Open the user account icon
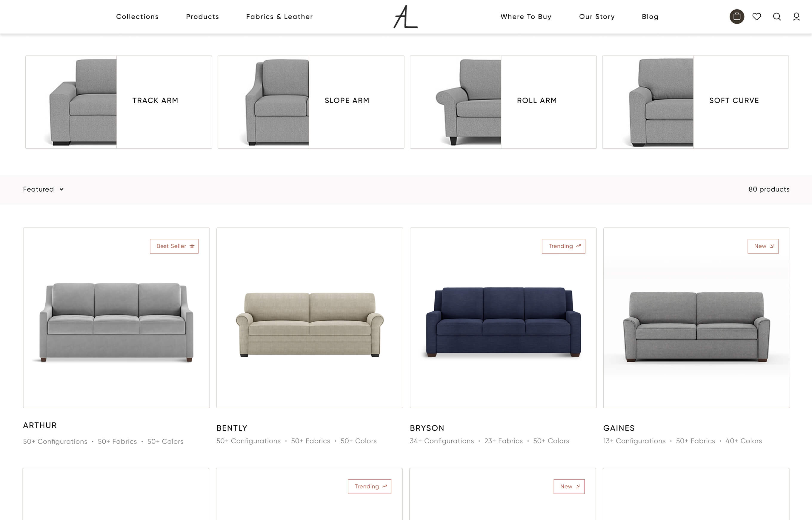Screen dimensions: 812x520 coord(796,16)
